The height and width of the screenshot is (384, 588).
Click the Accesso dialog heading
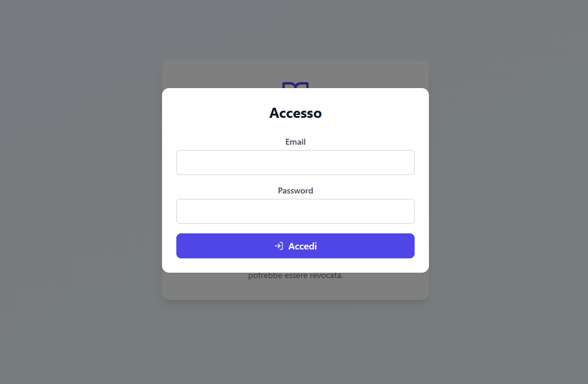point(295,113)
